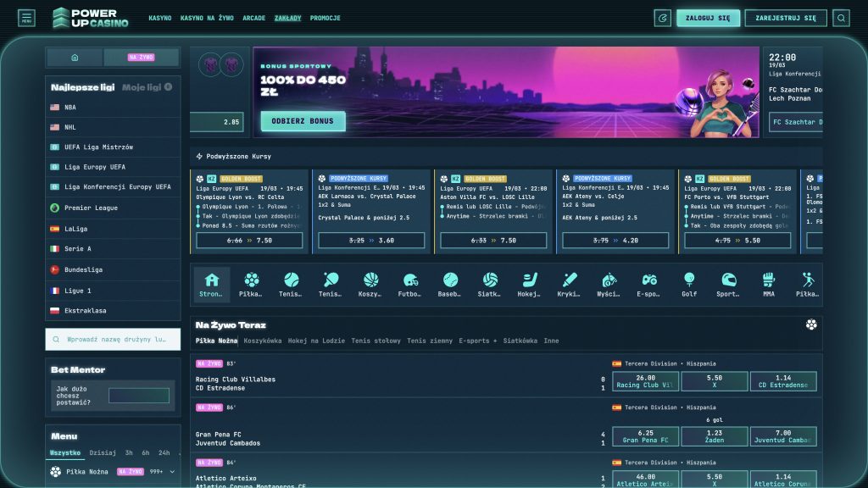
Task: Click the team name search field
Action: pyautogui.click(x=113, y=339)
